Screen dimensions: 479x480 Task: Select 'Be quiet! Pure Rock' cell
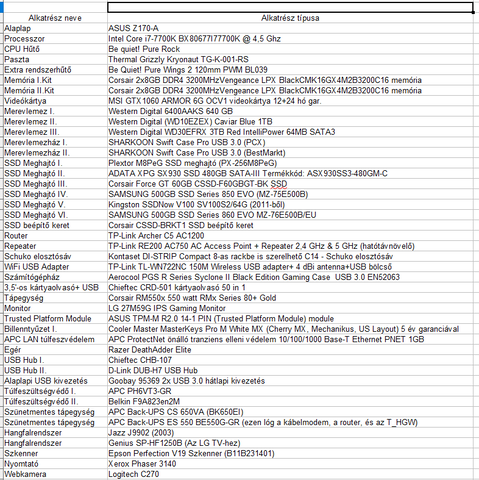pos(290,49)
